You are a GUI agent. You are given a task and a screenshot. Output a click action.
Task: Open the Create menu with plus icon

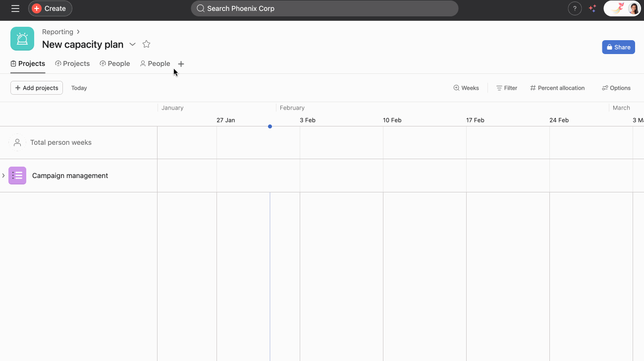click(50, 8)
